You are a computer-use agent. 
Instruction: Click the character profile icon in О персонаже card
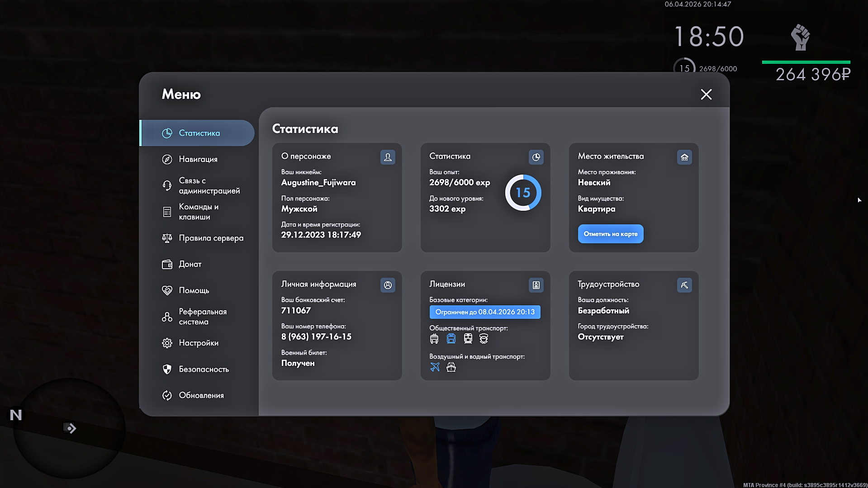[388, 157]
